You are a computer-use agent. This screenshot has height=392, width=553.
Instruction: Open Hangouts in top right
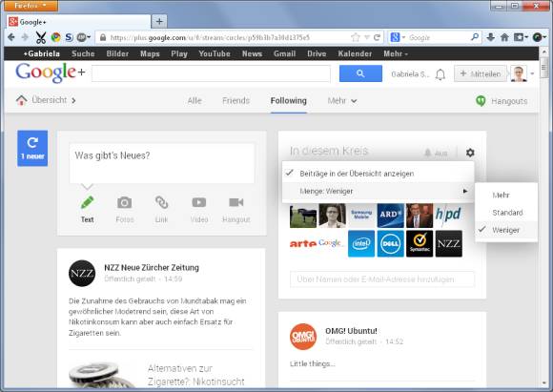pos(502,101)
